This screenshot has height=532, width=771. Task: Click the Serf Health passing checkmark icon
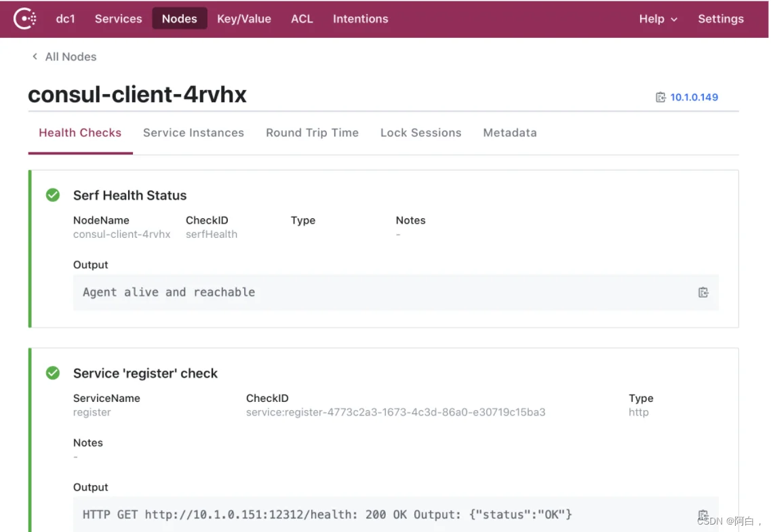pos(53,195)
